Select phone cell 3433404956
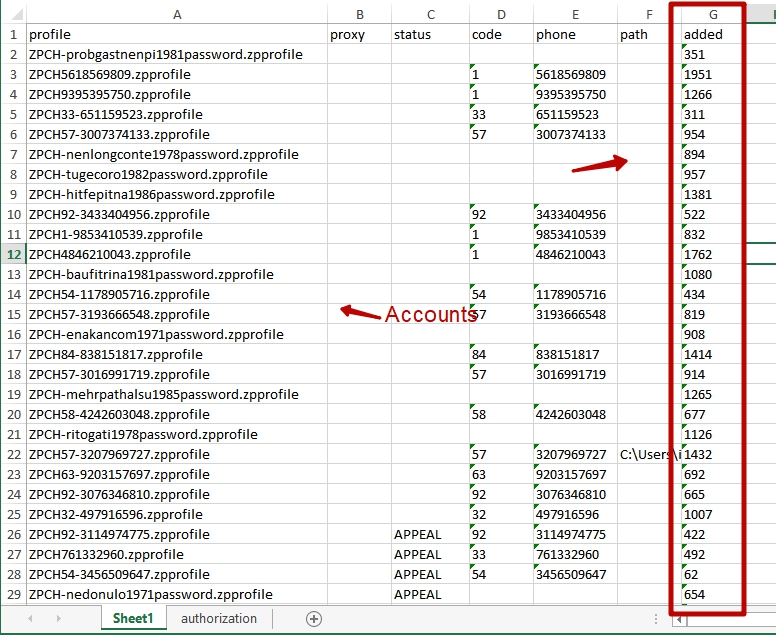The height and width of the screenshot is (635, 776). coord(574,214)
